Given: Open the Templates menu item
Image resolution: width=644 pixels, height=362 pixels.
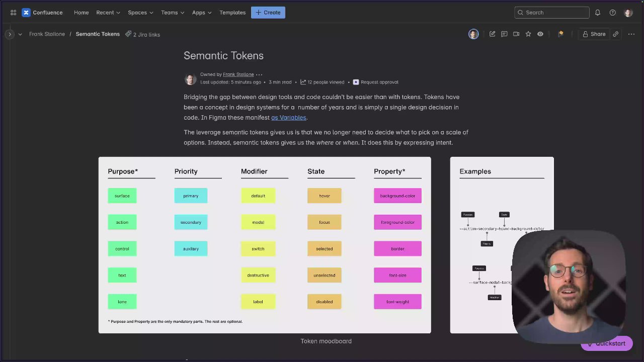Looking at the screenshot, I should click(x=232, y=13).
